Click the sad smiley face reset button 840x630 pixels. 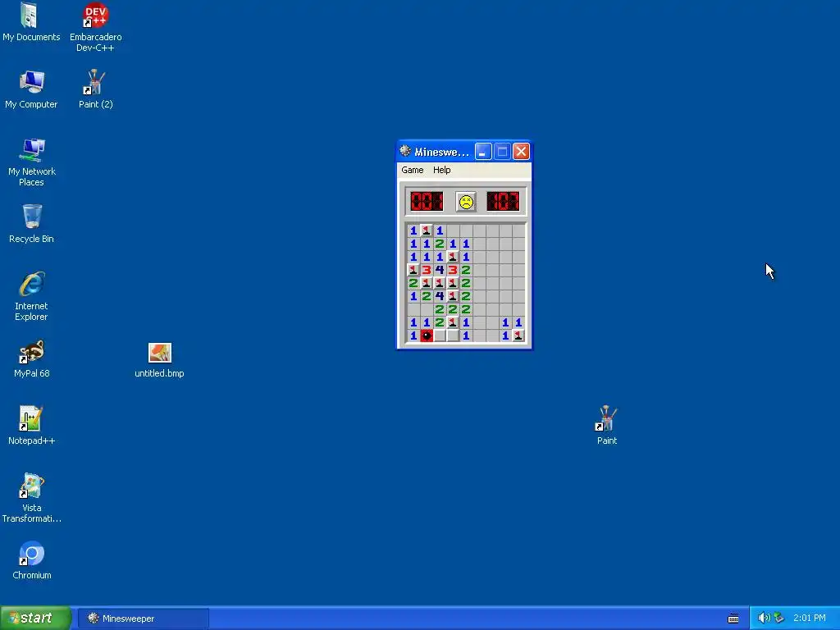(466, 202)
